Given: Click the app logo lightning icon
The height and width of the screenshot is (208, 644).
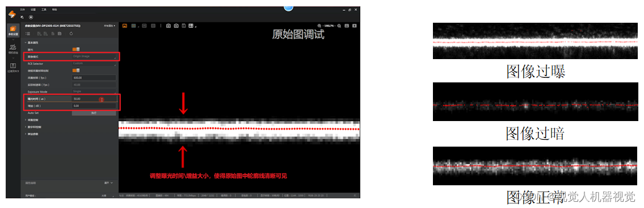Looking at the screenshot, I should tap(12, 14).
